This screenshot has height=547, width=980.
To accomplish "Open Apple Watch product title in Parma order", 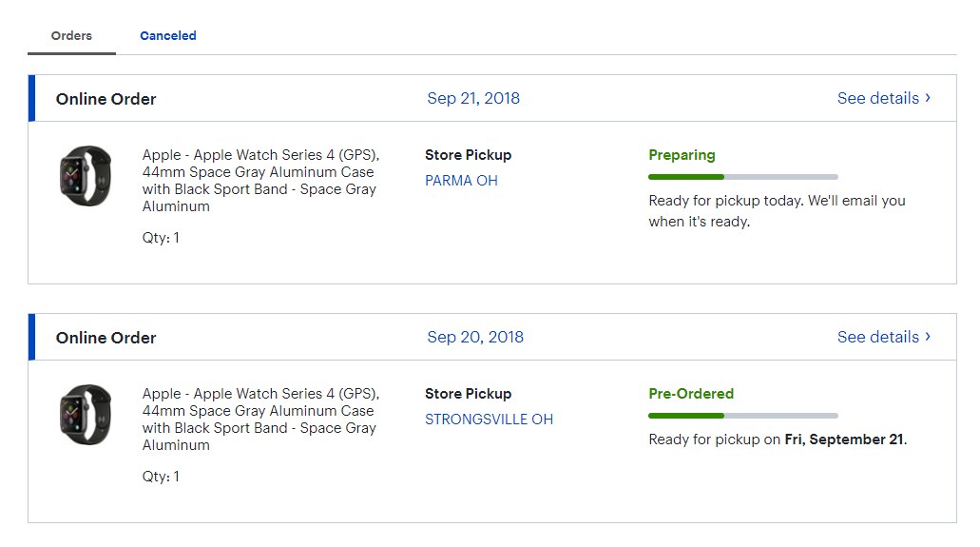I will [x=259, y=181].
